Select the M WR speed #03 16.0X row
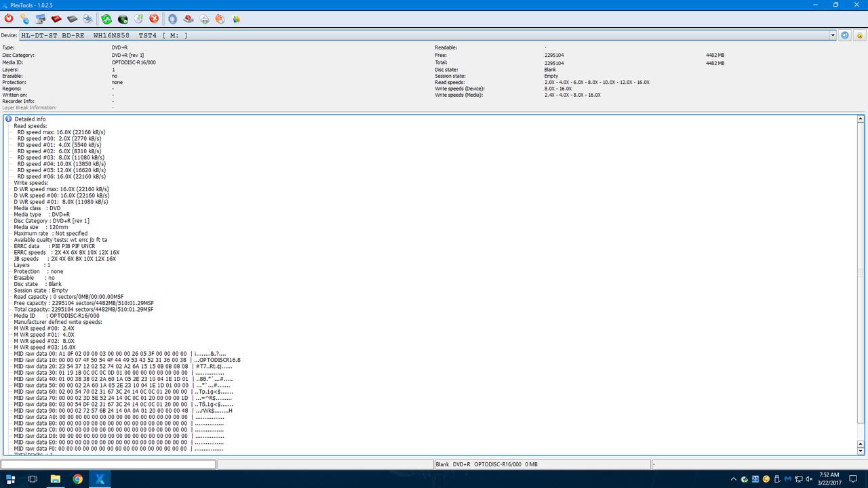Viewport: 868px width, 488px height. pyautogui.click(x=45, y=347)
